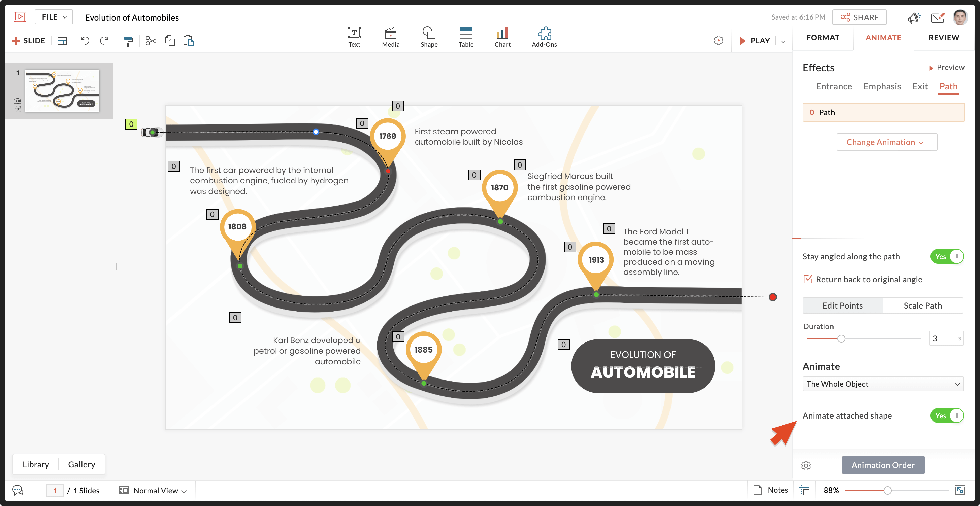Select the Emphasis effects tab
Screen dimensions: 980x506
(x=882, y=86)
